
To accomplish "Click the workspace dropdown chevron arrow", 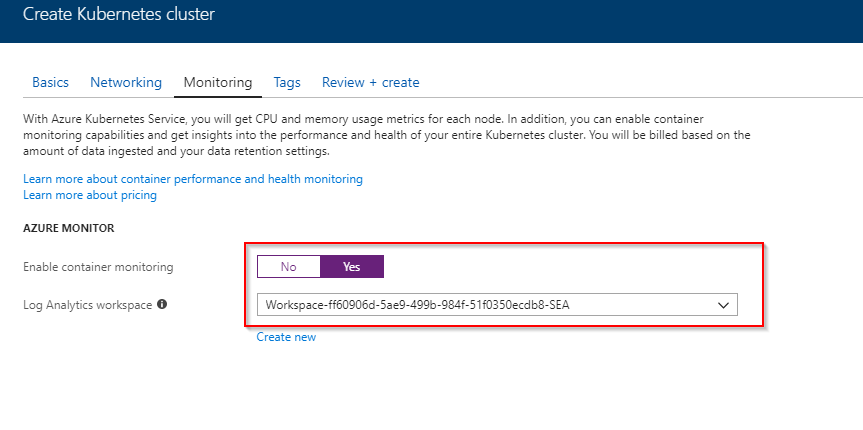I will click(724, 305).
